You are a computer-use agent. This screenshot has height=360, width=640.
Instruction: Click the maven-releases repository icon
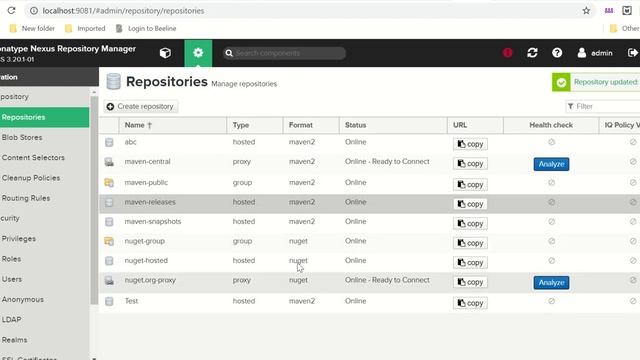click(x=109, y=202)
